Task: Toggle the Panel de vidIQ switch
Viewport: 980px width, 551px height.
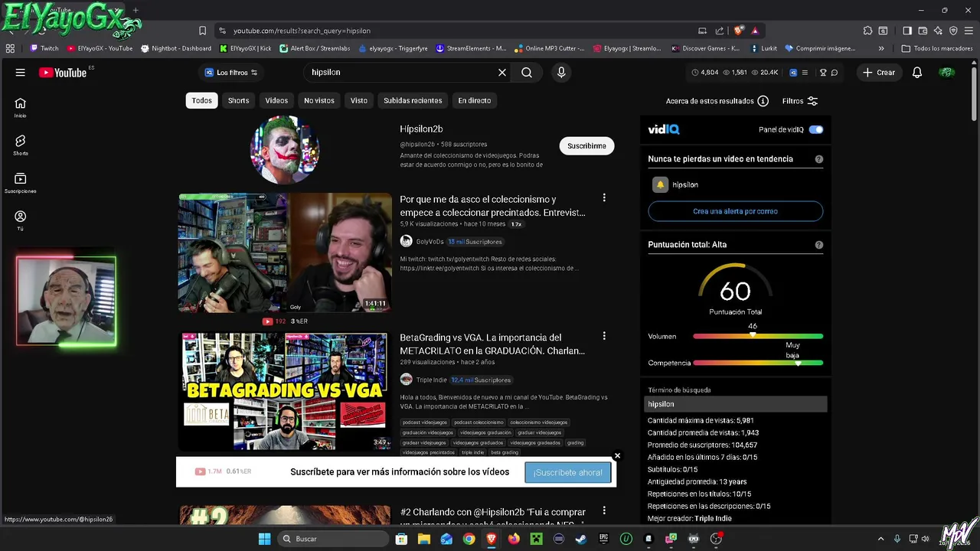Action: click(x=816, y=129)
